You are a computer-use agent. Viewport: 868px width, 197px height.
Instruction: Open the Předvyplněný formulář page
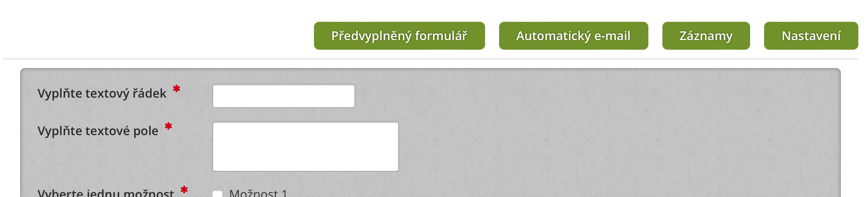[x=399, y=36]
